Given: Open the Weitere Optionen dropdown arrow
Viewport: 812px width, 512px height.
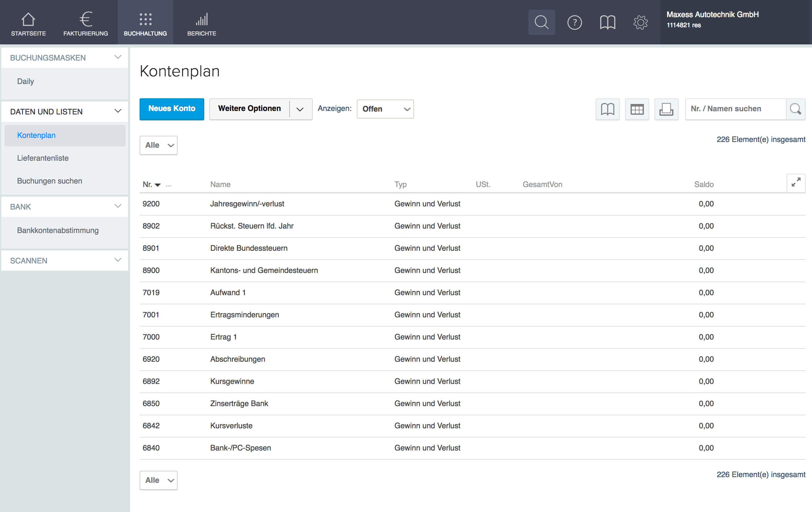Looking at the screenshot, I should pos(300,109).
